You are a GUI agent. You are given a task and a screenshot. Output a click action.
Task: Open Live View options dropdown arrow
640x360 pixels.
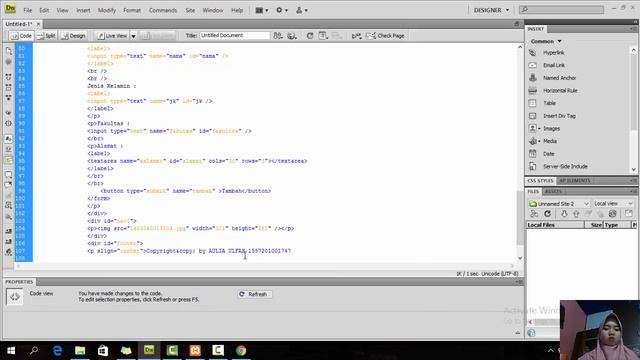pos(133,36)
